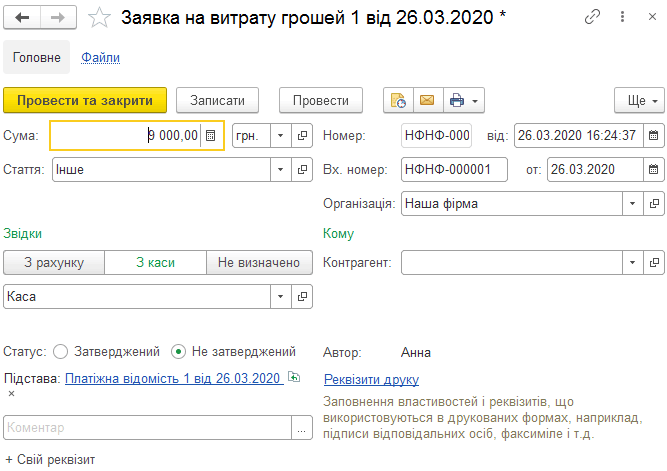Click the empty Контрагент input field

pos(512,263)
